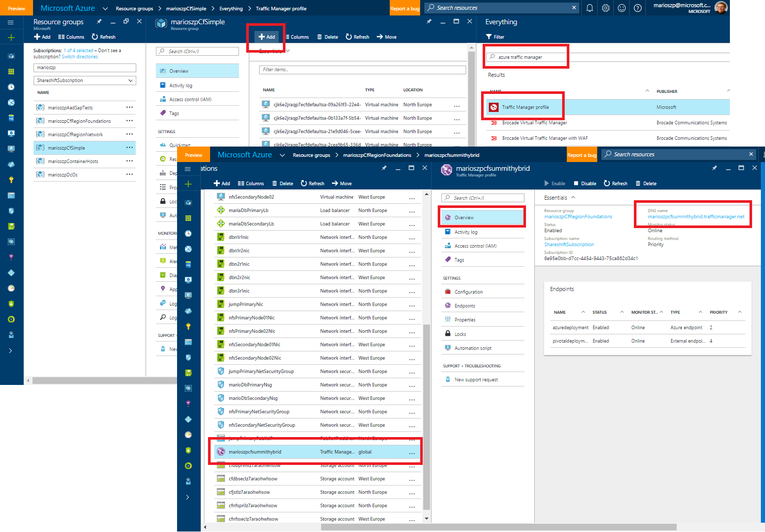The height and width of the screenshot is (532, 765).
Task: Click Report a bug in top bar
Action: point(405,8)
